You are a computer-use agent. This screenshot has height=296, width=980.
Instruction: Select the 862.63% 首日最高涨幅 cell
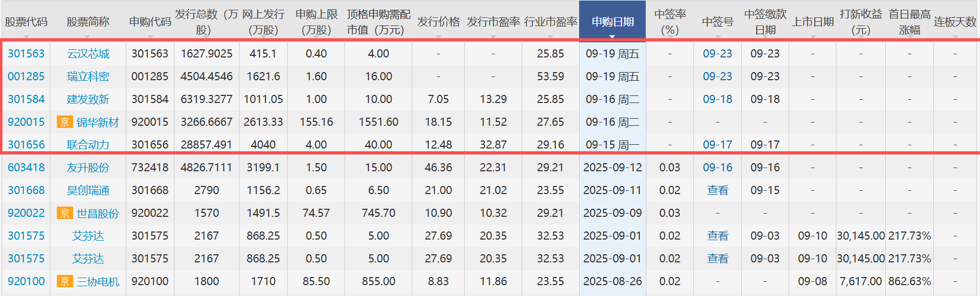pos(910,281)
